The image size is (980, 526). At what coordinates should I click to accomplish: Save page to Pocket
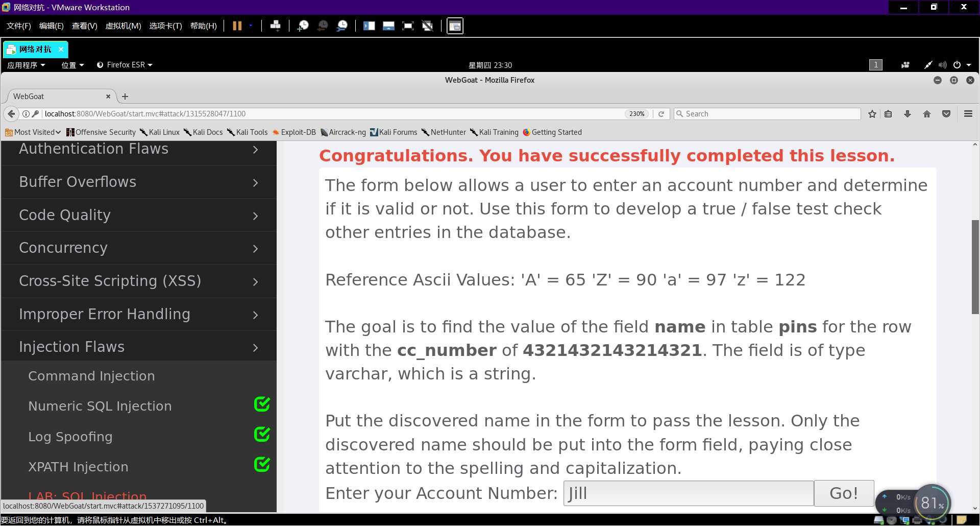[x=946, y=113]
